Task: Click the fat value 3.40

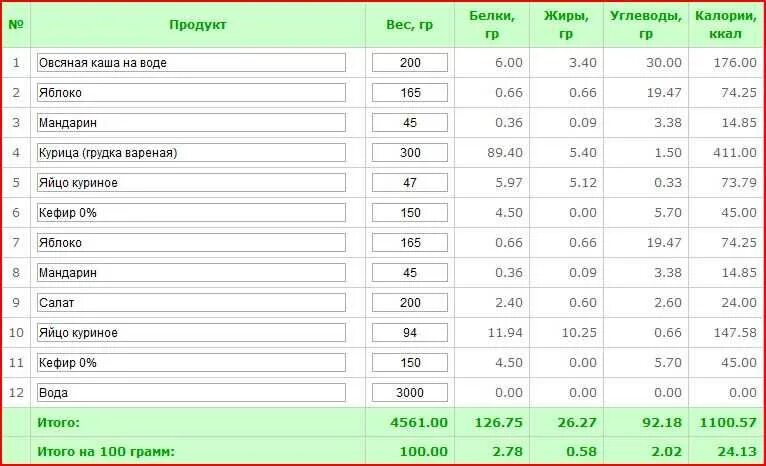Action: [583, 63]
